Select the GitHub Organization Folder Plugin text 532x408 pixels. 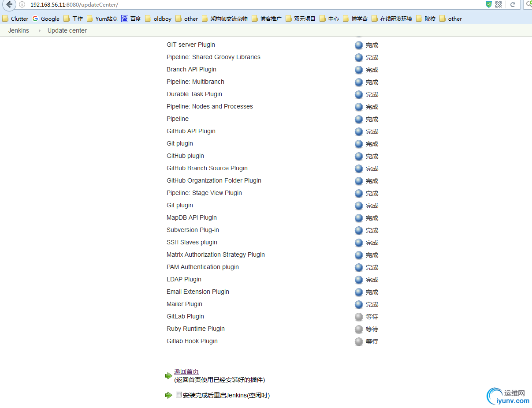coord(214,180)
